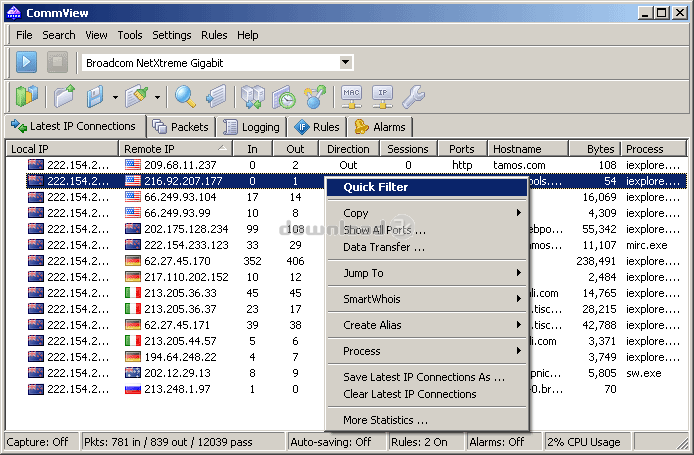
Task: Open More Statistics from context menu
Action: tap(427, 420)
